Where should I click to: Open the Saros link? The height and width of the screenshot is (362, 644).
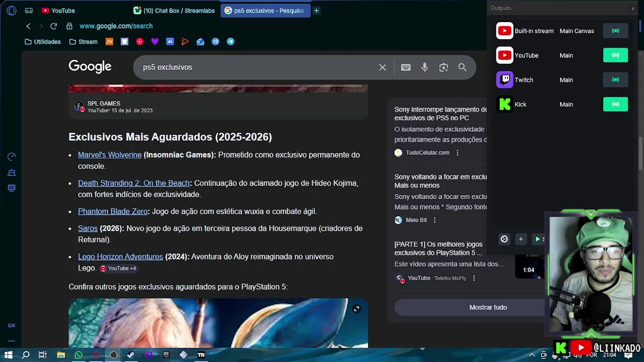point(88,228)
